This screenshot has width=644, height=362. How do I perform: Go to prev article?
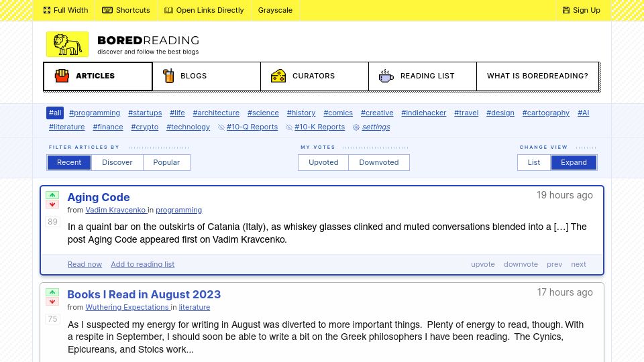(x=555, y=264)
